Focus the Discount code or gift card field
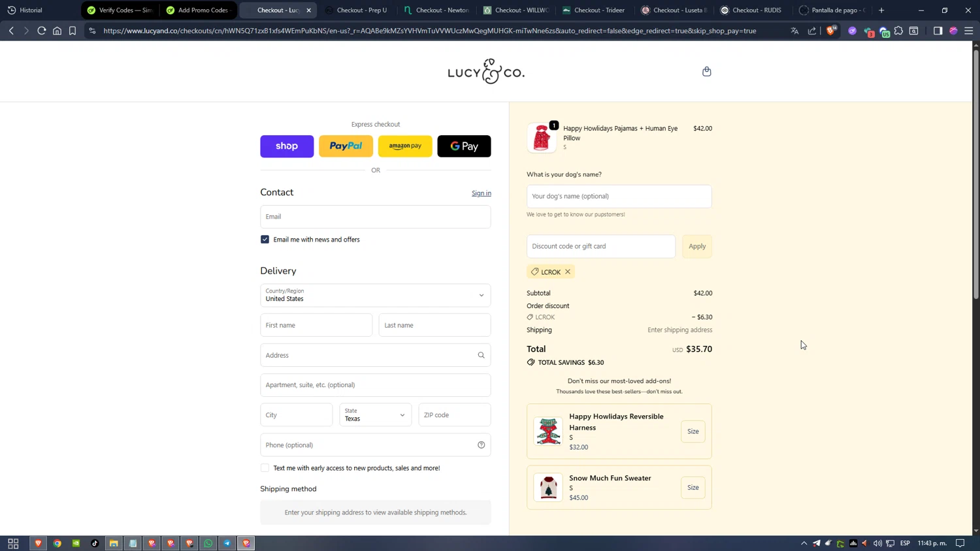This screenshot has height=551, width=980. [x=601, y=246]
